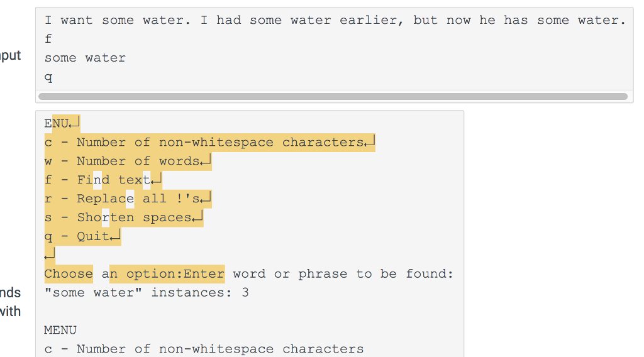Click the highlighted 'c - Number of non-whitespace' line
The height and width of the screenshot is (357, 644).
(209, 143)
